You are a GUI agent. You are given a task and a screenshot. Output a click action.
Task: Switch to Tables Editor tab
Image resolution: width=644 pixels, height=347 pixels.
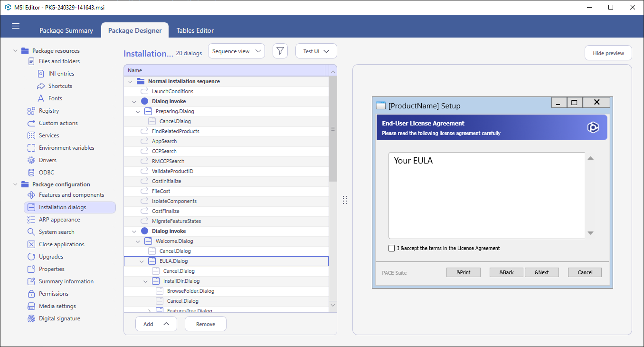click(x=195, y=30)
